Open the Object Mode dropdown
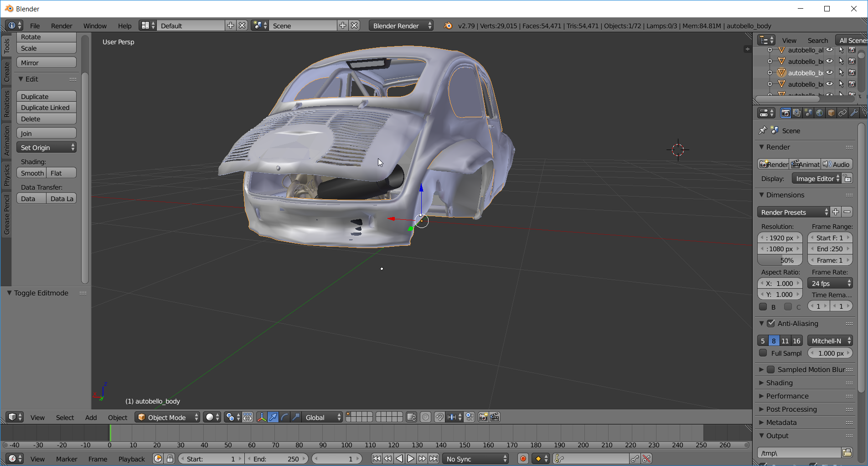 pyautogui.click(x=167, y=417)
